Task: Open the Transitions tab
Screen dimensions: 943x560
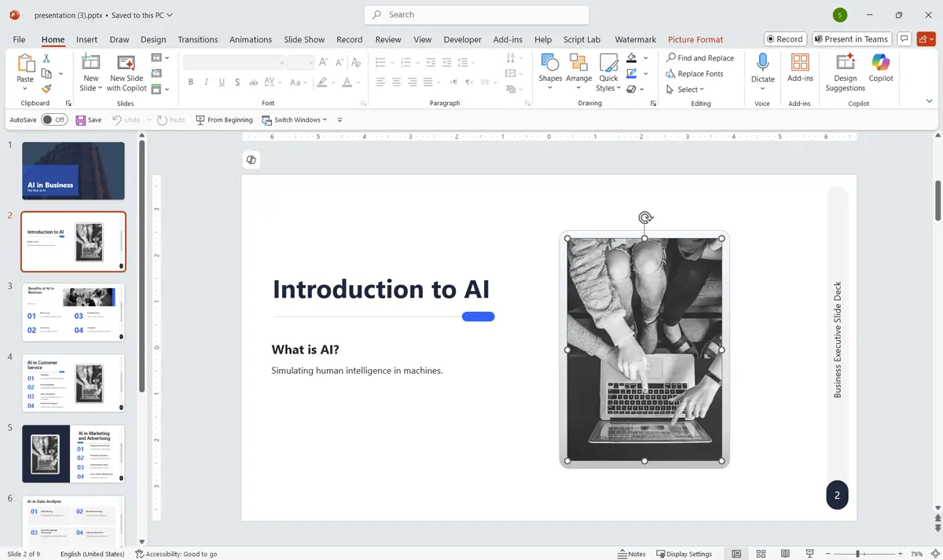Action: [197, 39]
